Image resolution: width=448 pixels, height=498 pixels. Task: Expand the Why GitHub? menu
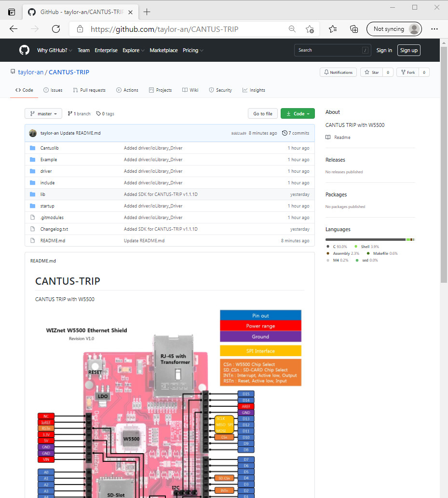pos(54,50)
